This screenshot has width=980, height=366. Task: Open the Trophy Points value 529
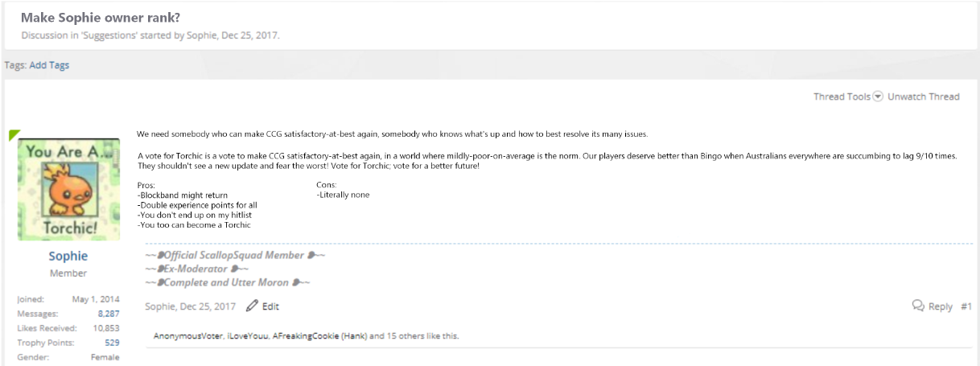[x=112, y=343]
